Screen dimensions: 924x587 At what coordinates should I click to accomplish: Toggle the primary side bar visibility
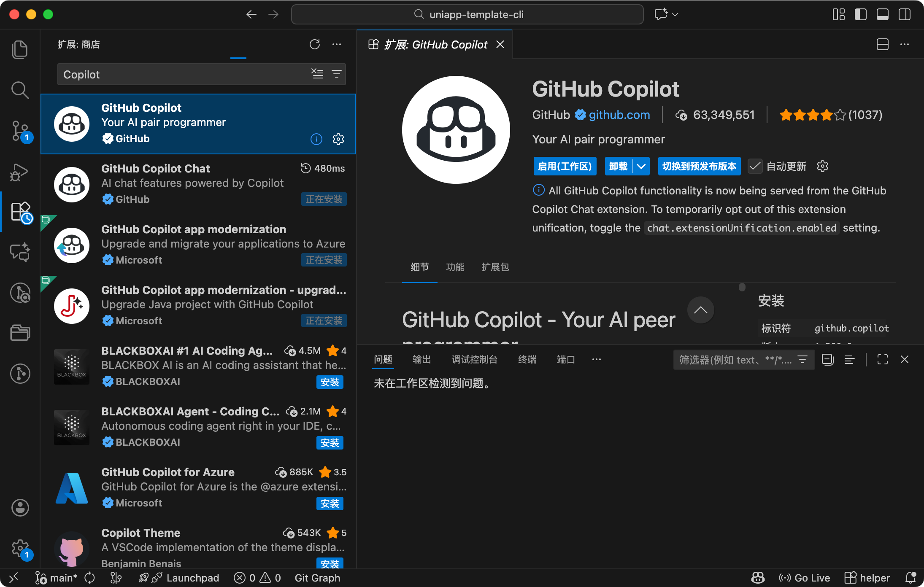click(x=860, y=14)
